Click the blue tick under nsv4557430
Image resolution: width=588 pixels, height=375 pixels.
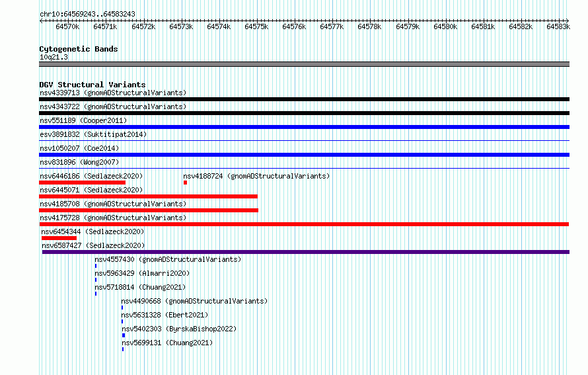point(96,266)
